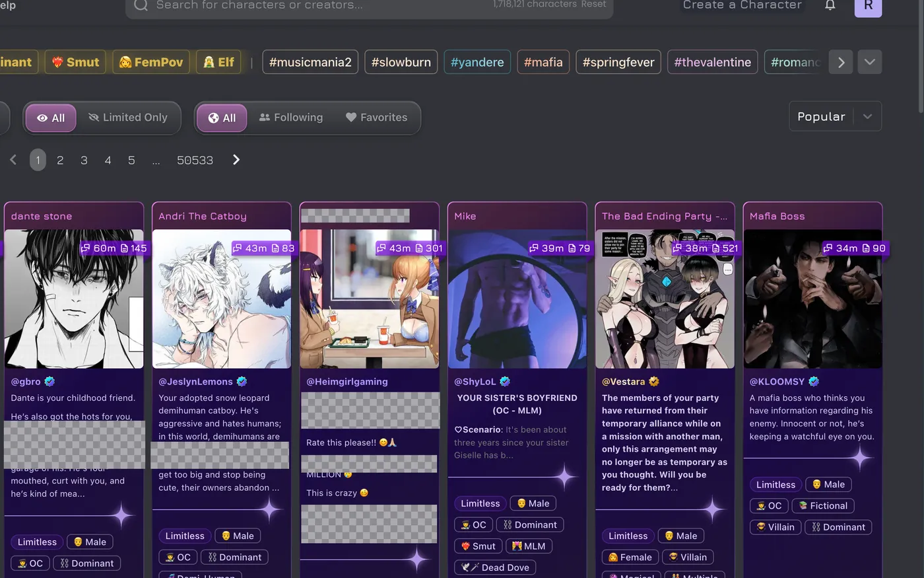The height and width of the screenshot is (578, 924).
Task: Click chat count icon on Mike card
Action: click(x=534, y=248)
